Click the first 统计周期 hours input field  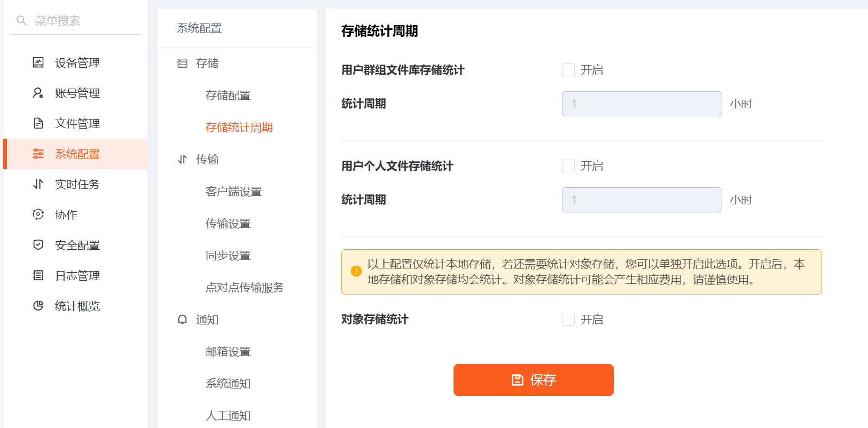point(642,104)
